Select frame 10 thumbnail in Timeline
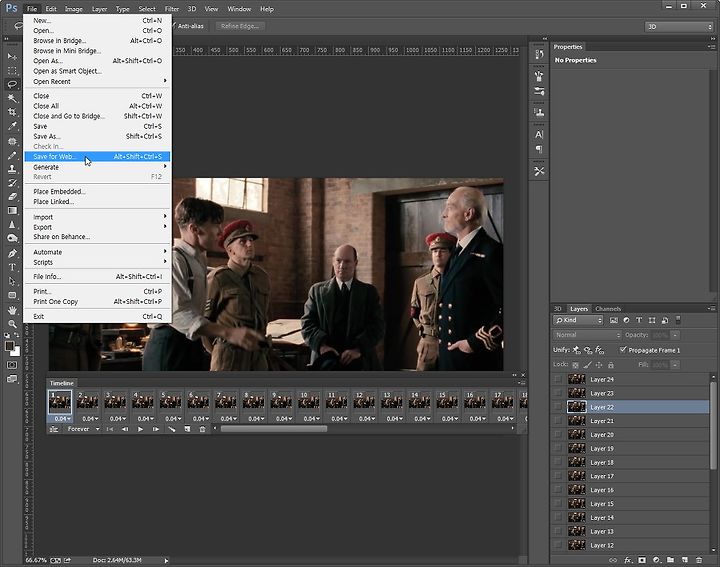The height and width of the screenshot is (567, 720). 309,402
